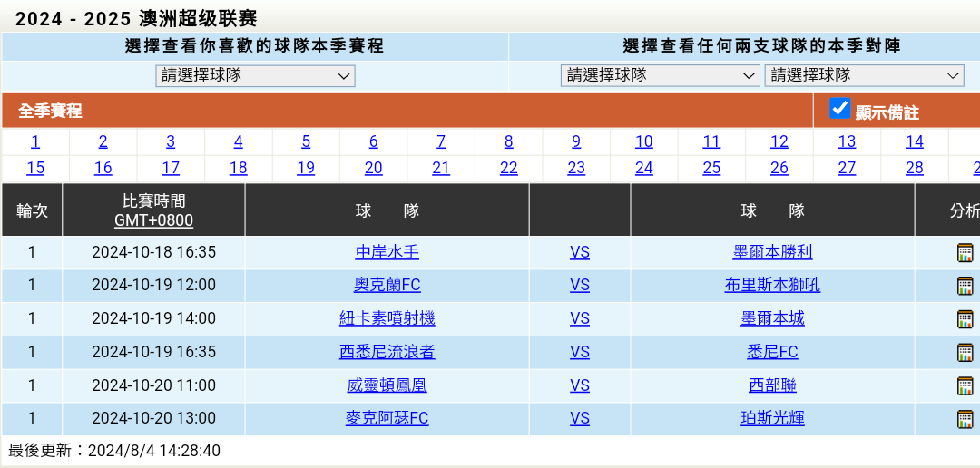980x468 pixels.
Task: Open analysis icon for 麥克阿瑟FC match
Action: coord(965,419)
